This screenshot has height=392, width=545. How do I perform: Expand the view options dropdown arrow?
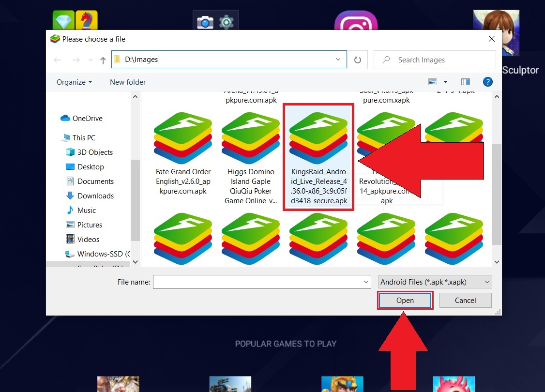pyautogui.click(x=446, y=82)
